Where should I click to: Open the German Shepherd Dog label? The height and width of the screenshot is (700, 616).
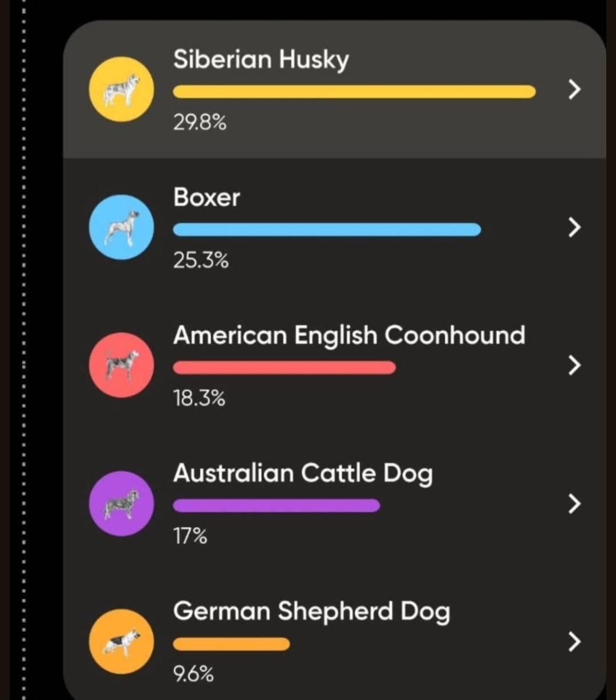click(x=311, y=612)
